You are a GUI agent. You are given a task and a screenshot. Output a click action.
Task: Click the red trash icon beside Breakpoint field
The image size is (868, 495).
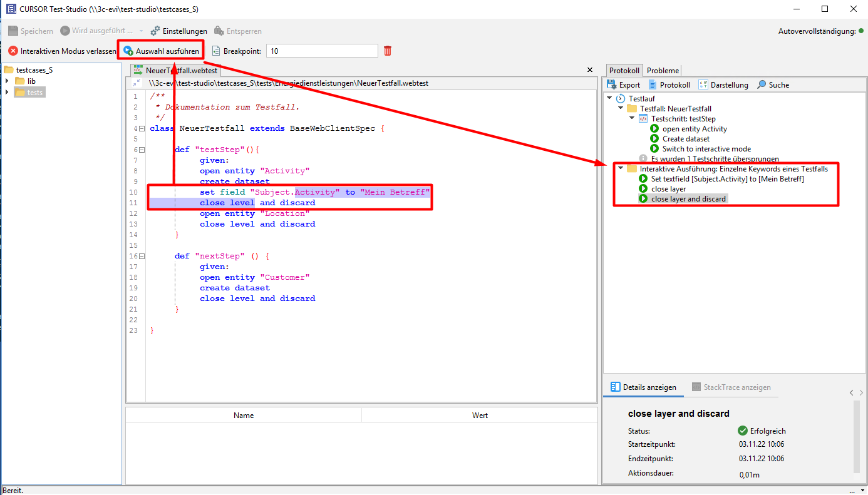388,51
